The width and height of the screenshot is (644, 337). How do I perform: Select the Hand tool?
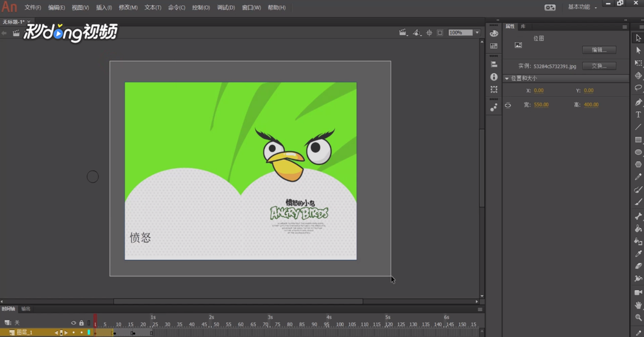(x=638, y=305)
